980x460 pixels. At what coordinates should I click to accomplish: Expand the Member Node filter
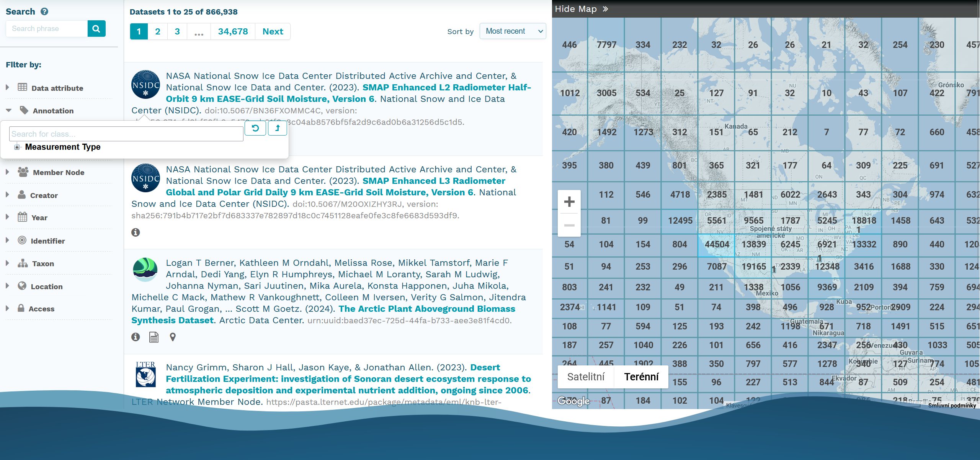pos(7,172)
